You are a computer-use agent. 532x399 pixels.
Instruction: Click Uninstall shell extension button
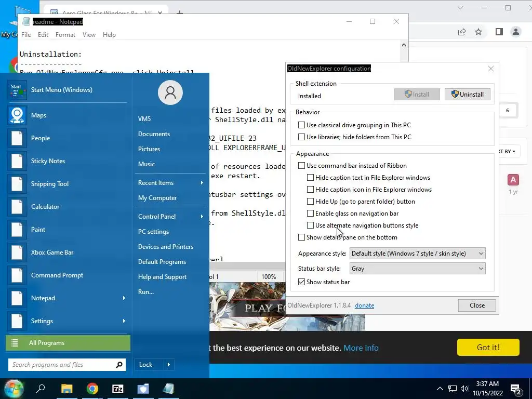pos(467,95)
